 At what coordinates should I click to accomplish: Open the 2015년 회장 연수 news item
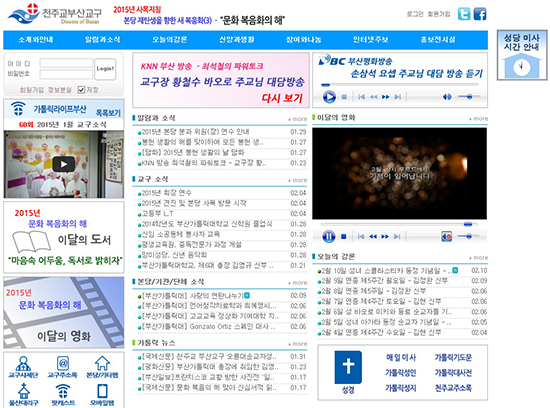coord(166,193)
